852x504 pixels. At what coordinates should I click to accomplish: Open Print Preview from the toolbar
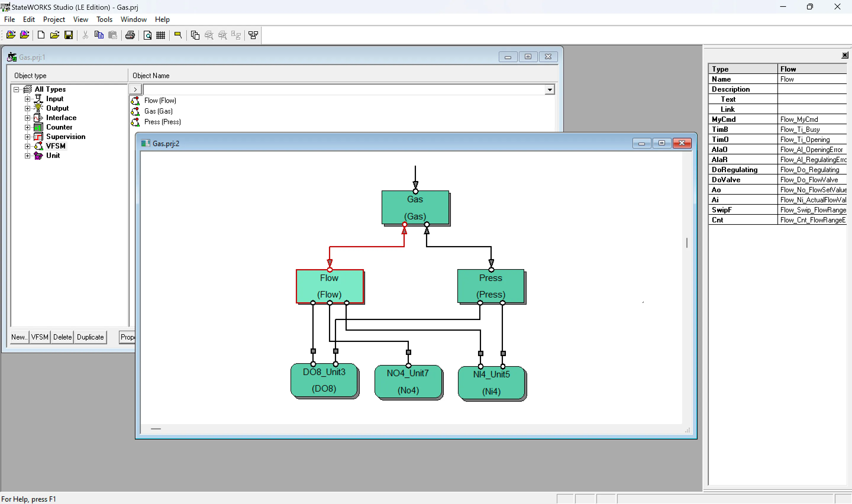(x=148, y=35)
